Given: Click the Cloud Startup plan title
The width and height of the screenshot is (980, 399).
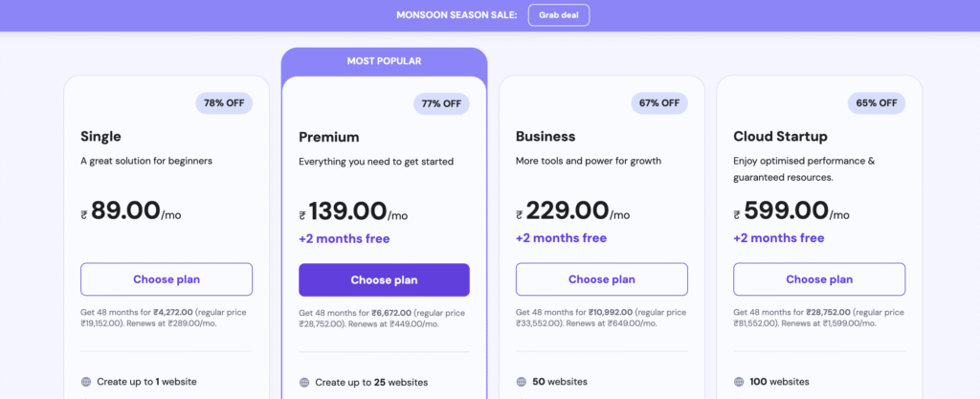Looking at the screenshot, I should point(780,136).
